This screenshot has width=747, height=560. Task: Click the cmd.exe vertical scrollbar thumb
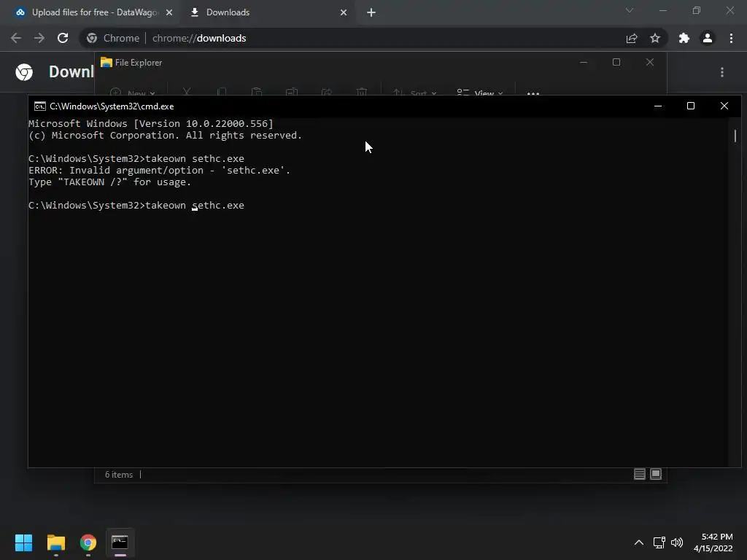735,136
